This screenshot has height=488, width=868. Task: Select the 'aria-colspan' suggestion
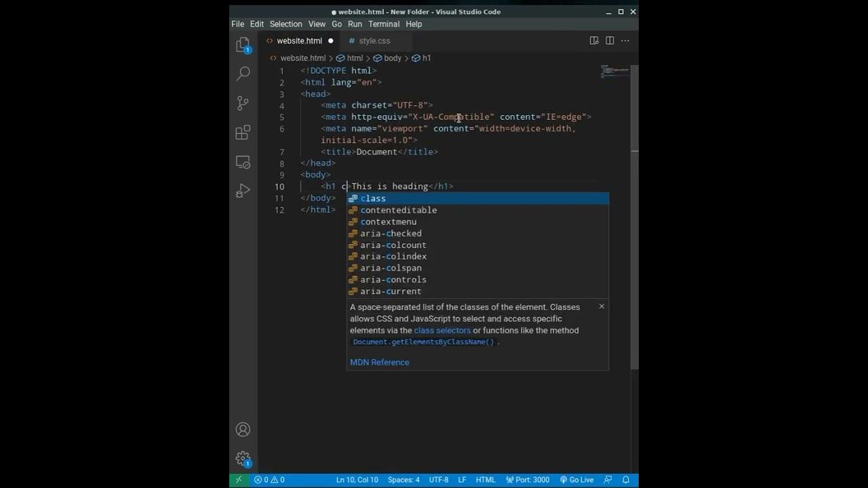pos(478,268)
